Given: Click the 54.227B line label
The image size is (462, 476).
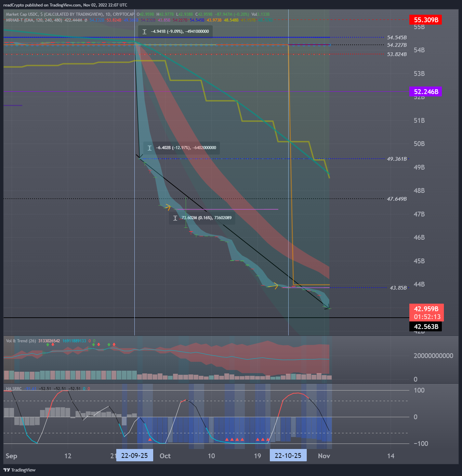Looking at the screenshot, I should click(x=397, y=45).
